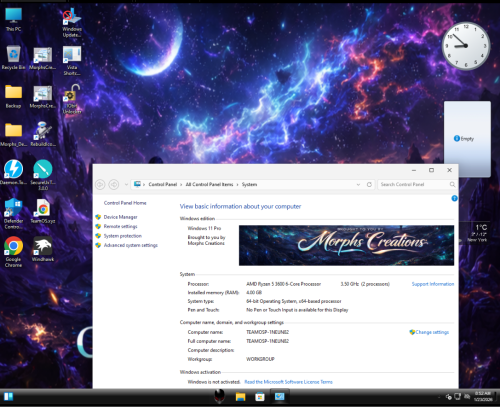Click the Support Information link
This screenshot has height=407, width=500.
click(x=433, y=284)
